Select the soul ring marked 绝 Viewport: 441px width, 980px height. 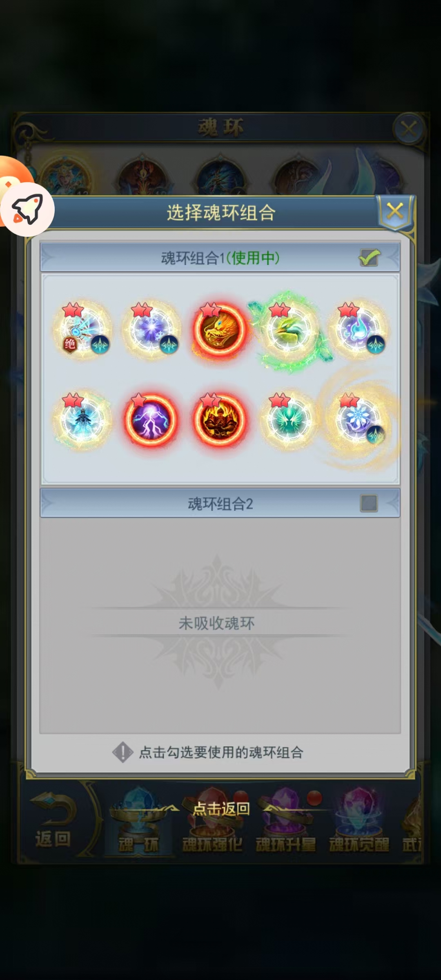(82, 330)
